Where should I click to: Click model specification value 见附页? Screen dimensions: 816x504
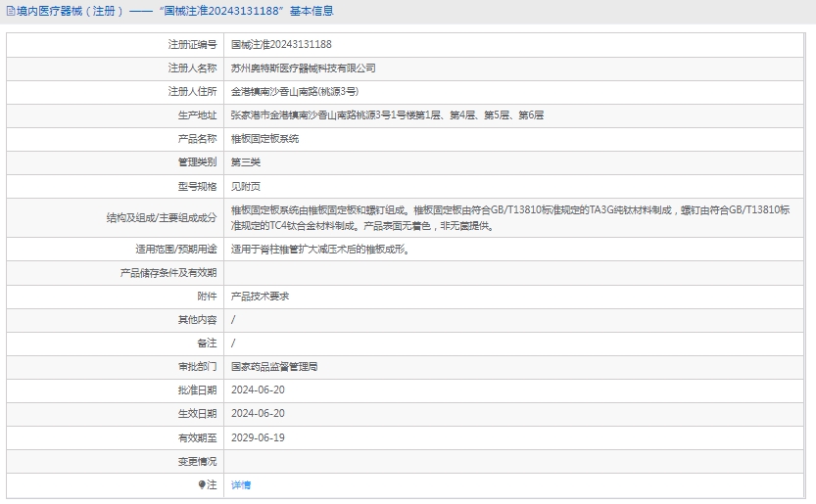(x=246, y=186)
